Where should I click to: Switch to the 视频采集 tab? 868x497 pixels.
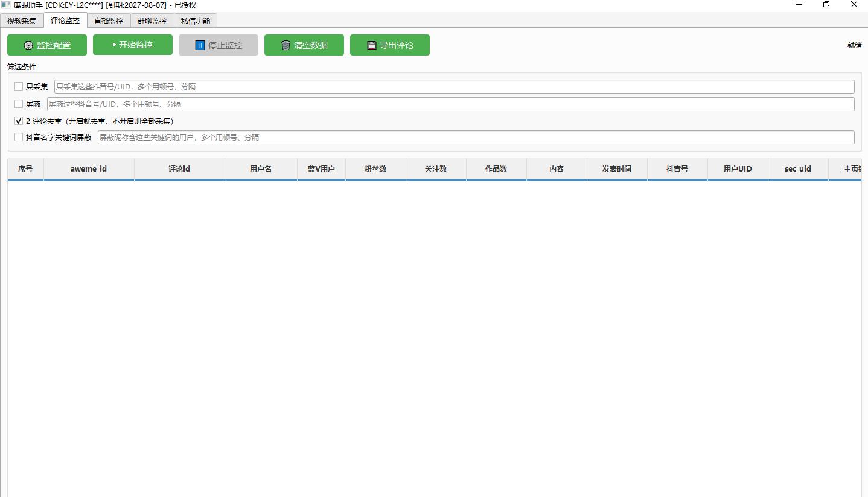pyautogui.click(x=22, y=21)
